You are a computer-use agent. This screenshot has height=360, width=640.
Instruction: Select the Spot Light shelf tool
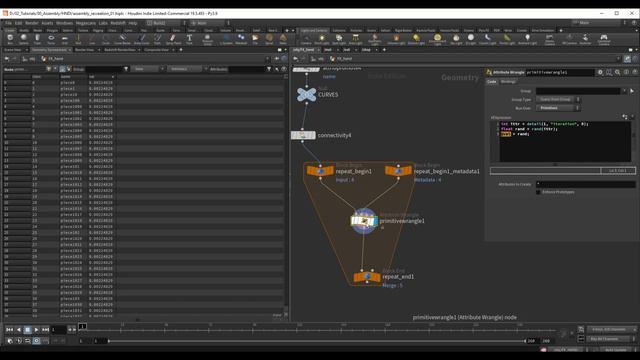(x=339, y=39)
